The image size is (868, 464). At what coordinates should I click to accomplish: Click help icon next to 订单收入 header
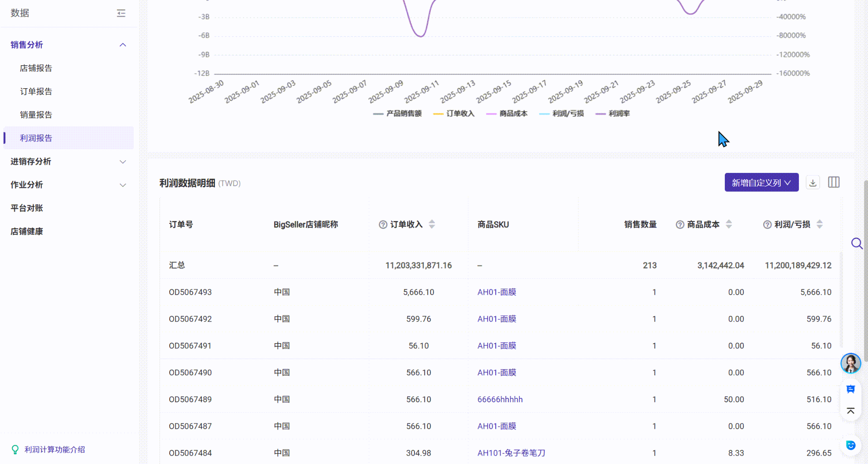click(383, 225)
